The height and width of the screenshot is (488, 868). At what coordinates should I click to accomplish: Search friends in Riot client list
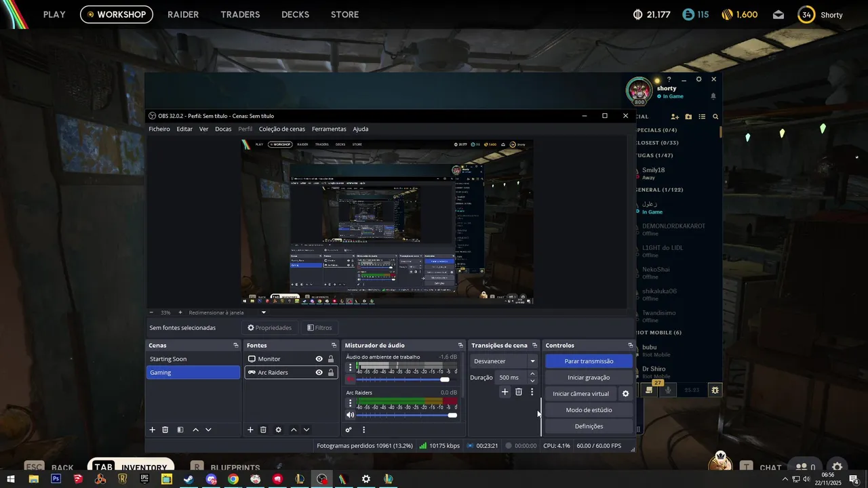point(715,117)
